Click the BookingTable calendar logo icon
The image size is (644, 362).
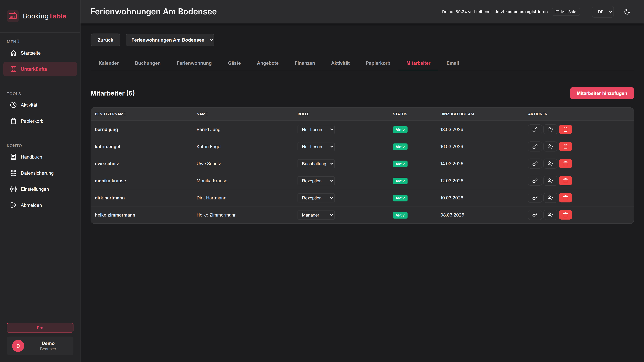coord(13,16)
